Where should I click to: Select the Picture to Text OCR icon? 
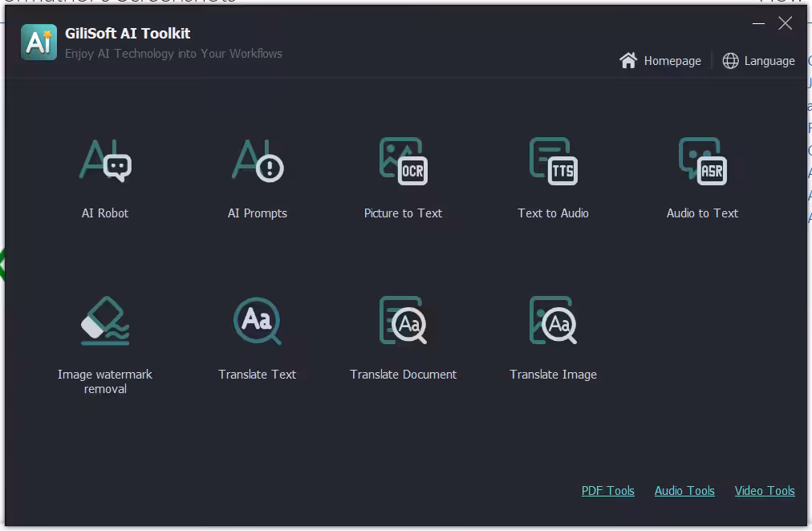403,160
